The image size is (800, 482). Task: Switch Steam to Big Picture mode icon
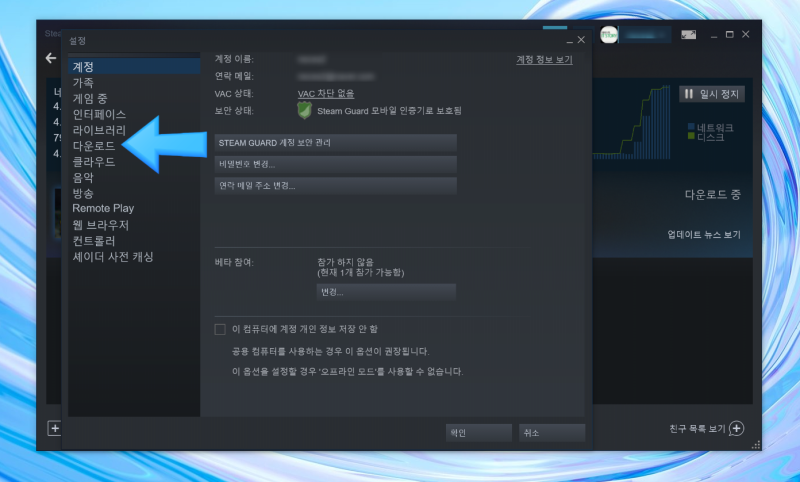(688, 35)
